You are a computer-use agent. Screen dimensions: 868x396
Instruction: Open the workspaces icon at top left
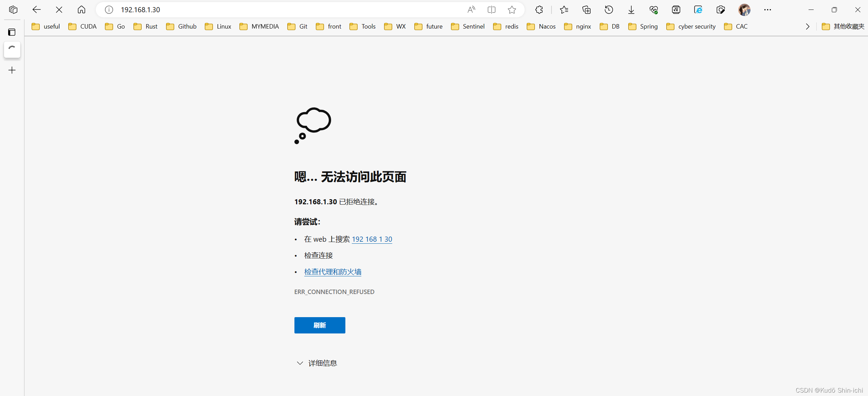13,10
